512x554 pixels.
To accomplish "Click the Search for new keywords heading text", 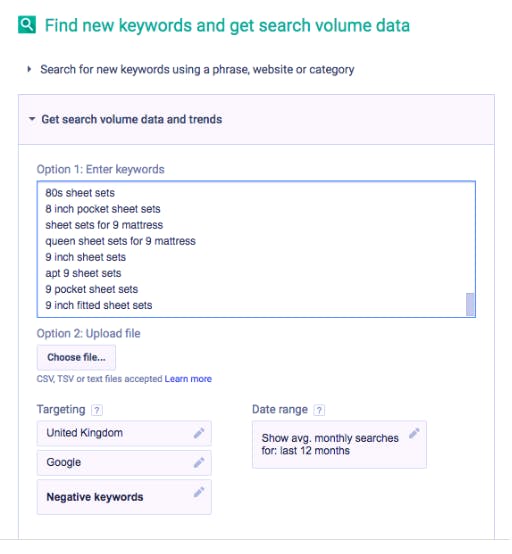I will [197, 70].
